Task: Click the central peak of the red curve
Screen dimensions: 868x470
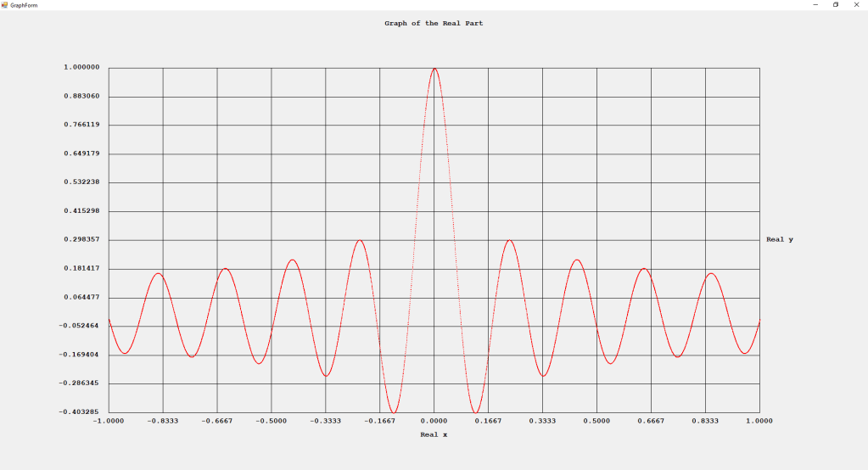Action: click(434, 69)
